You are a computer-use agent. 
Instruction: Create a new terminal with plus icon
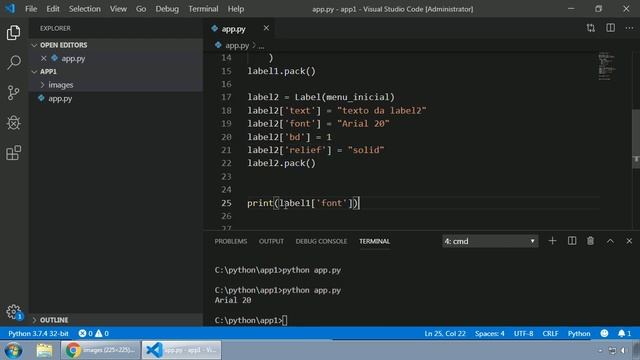[x=552, y=241]
